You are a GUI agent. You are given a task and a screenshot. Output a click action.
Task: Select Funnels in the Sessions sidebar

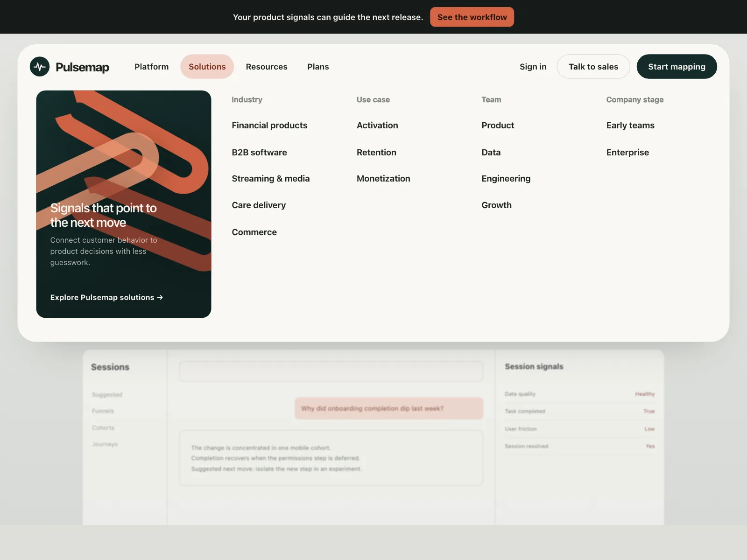click(103, 411)
